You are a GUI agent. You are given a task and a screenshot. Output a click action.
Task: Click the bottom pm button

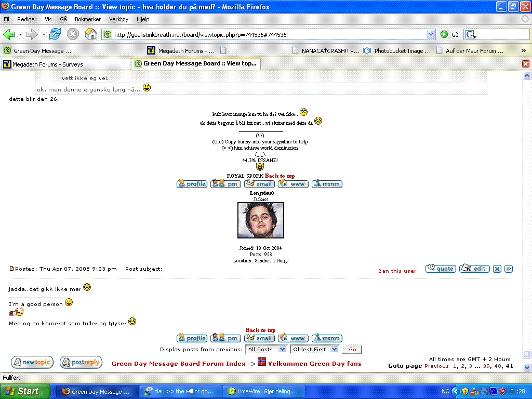coord(225,338)
